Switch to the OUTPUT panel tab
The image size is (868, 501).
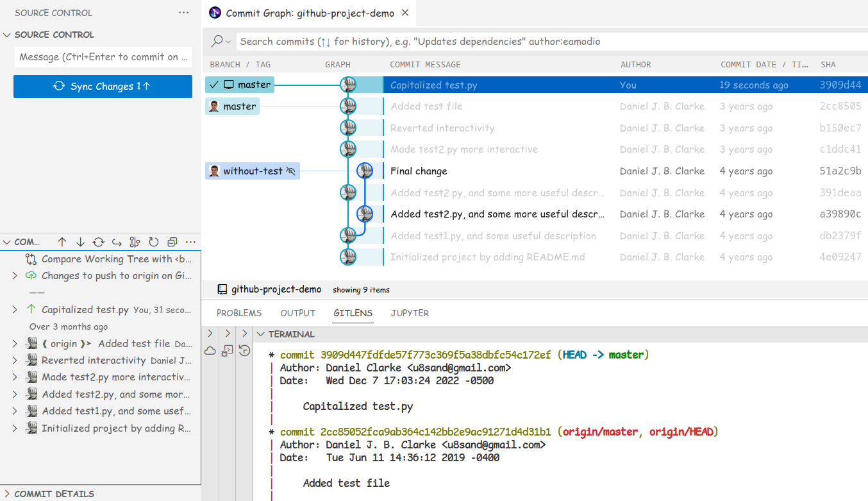click(297, 313)
